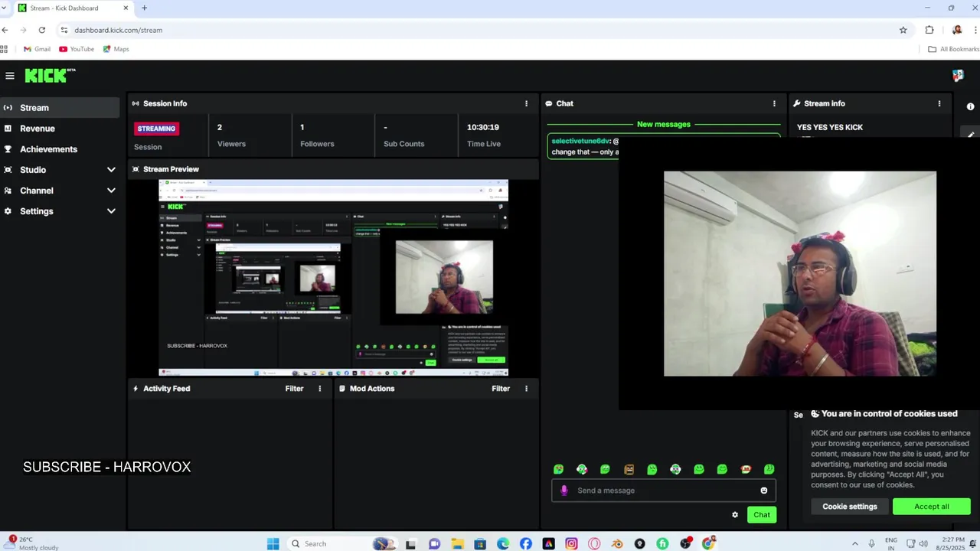Click chat username selectivetune6dv

coord(580,141)
